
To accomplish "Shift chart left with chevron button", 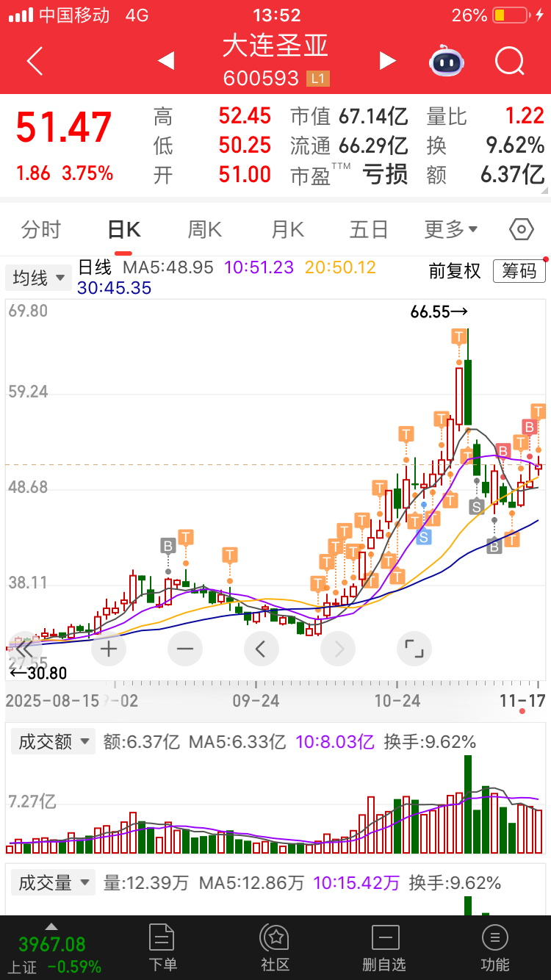I will click(261, 649).
